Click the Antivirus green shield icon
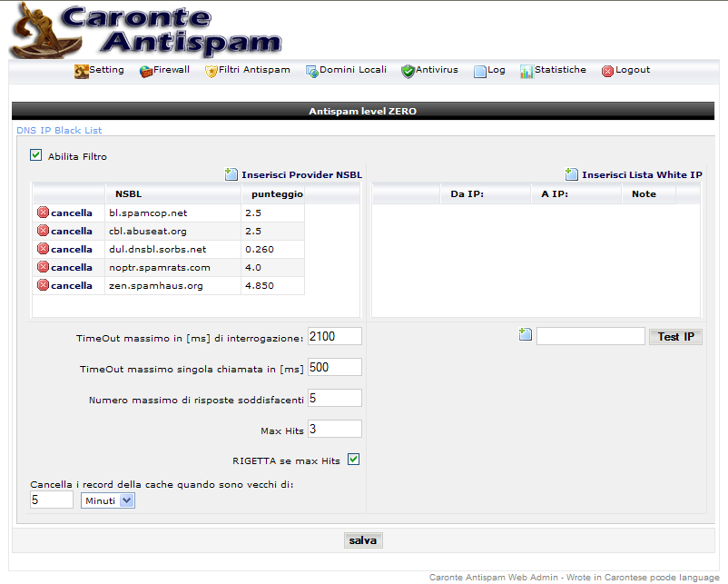Viewport: 728px width, 584px height. [x=408, y=71]
